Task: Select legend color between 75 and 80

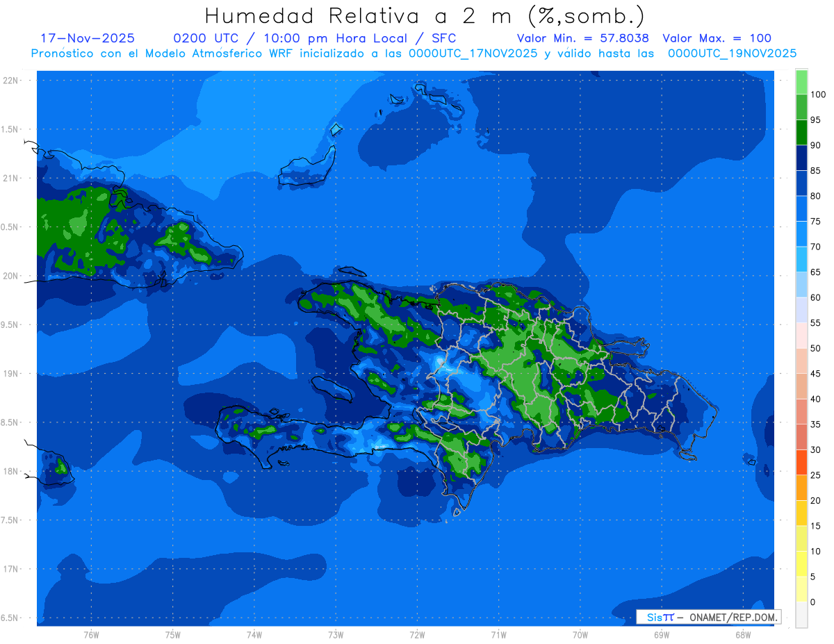Action: [x=801, y=208]
